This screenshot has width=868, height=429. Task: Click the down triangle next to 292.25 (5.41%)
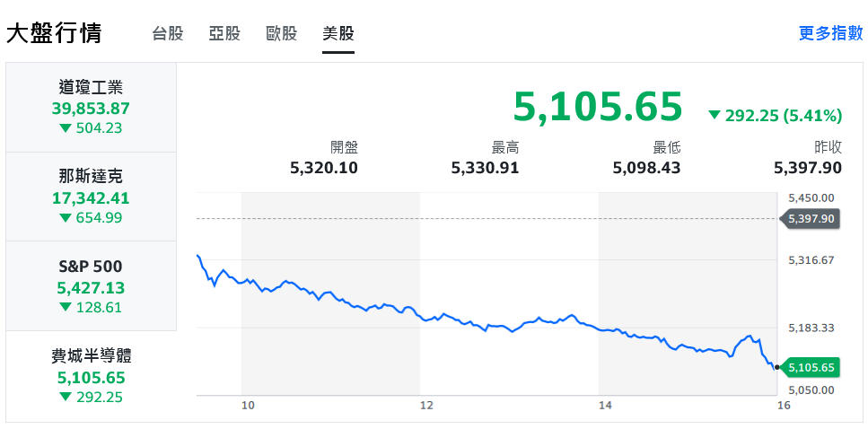(715, 115)
